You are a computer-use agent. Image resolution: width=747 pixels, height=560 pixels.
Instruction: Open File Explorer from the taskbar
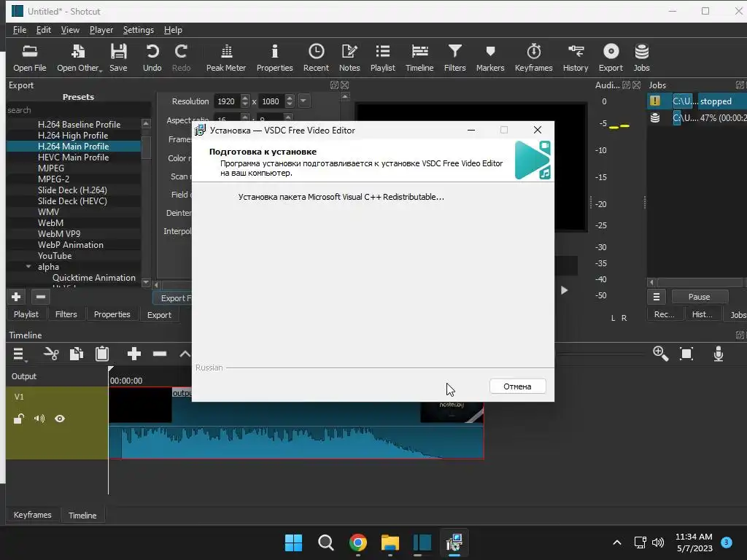(x=390, y=542)
